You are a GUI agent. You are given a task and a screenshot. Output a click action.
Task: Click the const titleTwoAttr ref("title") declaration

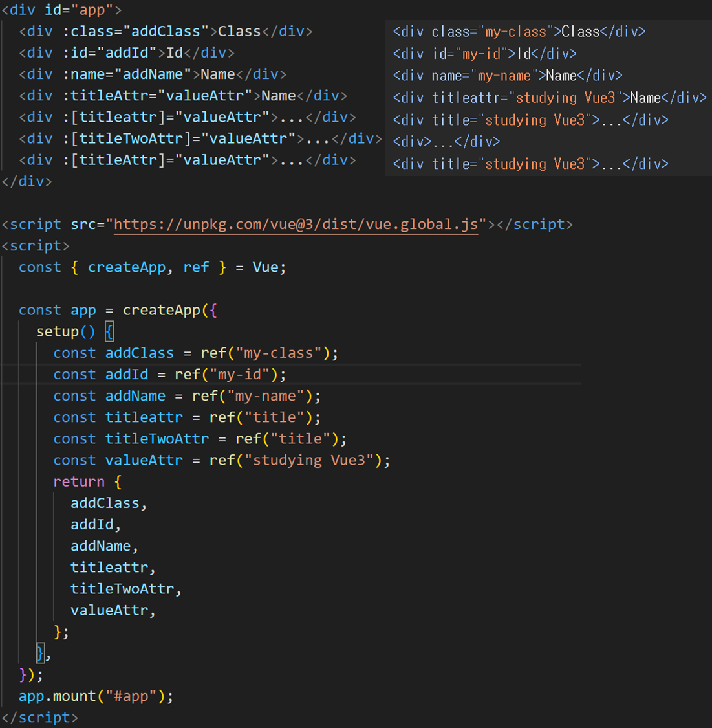(x=200, y=439)
